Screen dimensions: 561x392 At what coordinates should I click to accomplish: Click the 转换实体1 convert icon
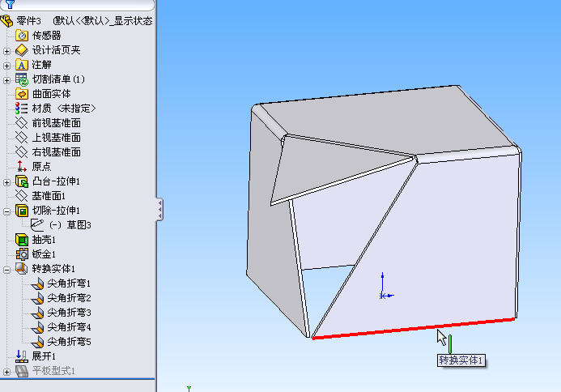point(22,269)
